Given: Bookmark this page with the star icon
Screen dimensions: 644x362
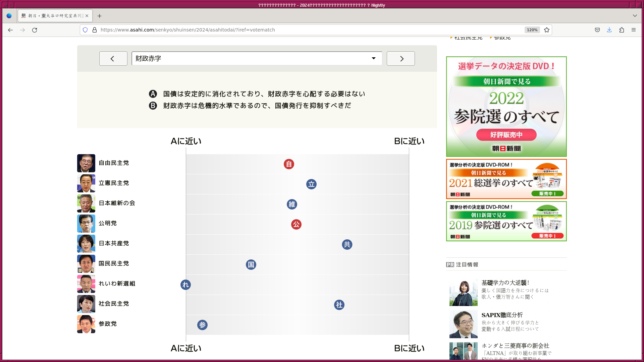Looking at the screenshot, I should click(547, 30).
